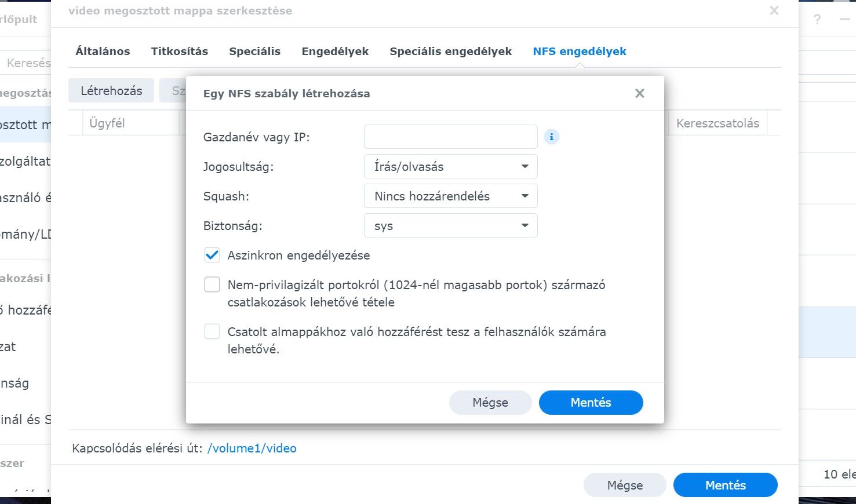Click Mentés in the NFS rule dialog

point(591,403)
